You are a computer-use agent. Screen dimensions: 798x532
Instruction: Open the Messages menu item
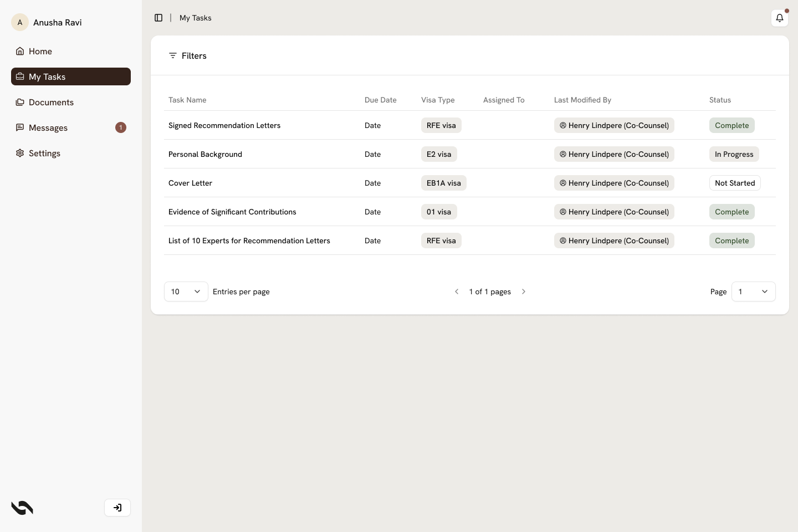tap(71, 127)
